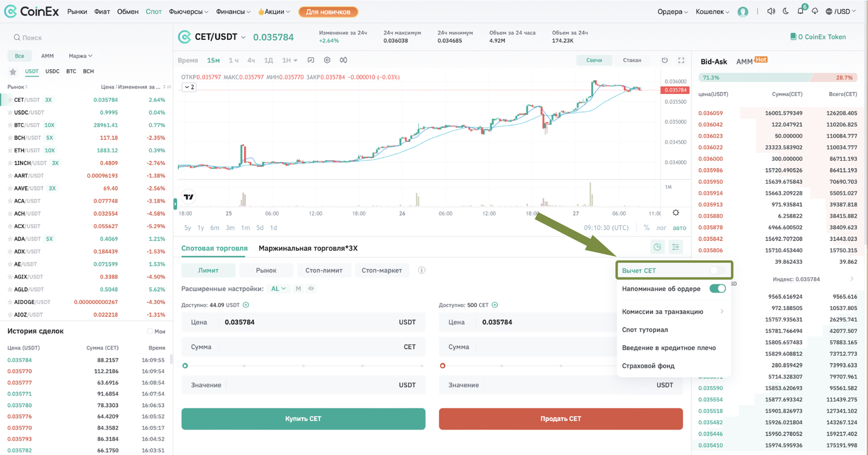Open the Фьючерсы dropdown menu
The height and width of the screenshot is (455, 868).
point(189,12)
